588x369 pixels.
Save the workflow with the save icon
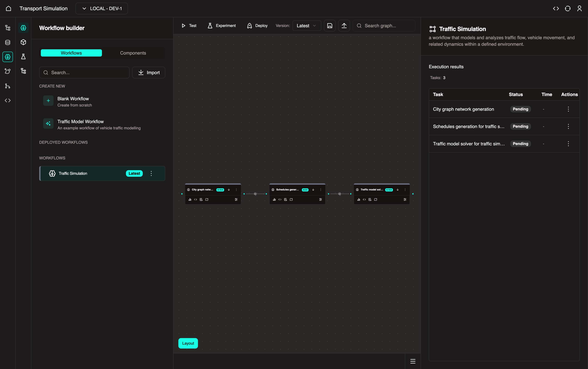click(330, 26)
